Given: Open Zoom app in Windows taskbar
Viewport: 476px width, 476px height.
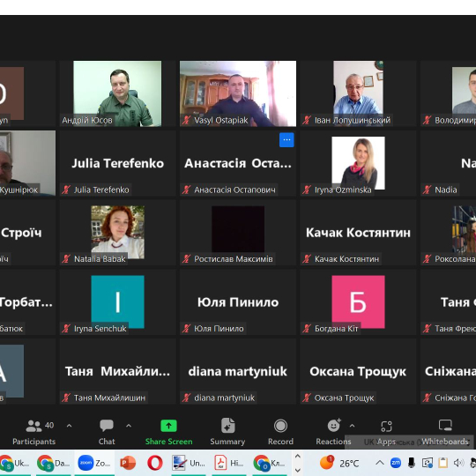Looking at the screenshot, I should coord(93,464).
